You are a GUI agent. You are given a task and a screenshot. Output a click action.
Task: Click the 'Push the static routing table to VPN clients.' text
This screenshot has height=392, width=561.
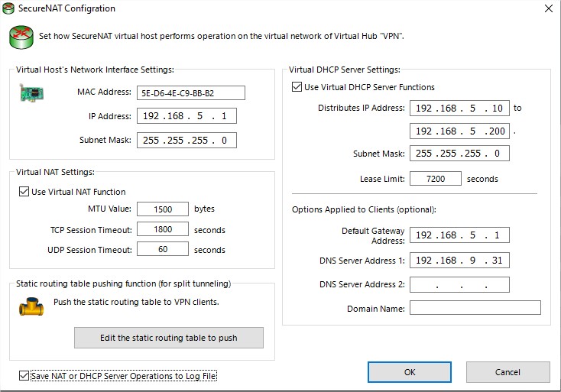click(136, 302)
